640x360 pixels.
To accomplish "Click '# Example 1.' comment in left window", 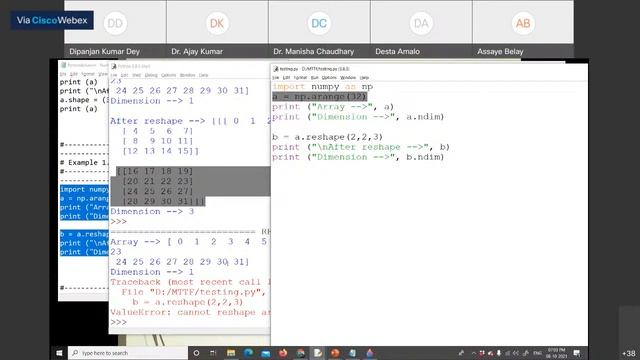I will click(84, 162).
